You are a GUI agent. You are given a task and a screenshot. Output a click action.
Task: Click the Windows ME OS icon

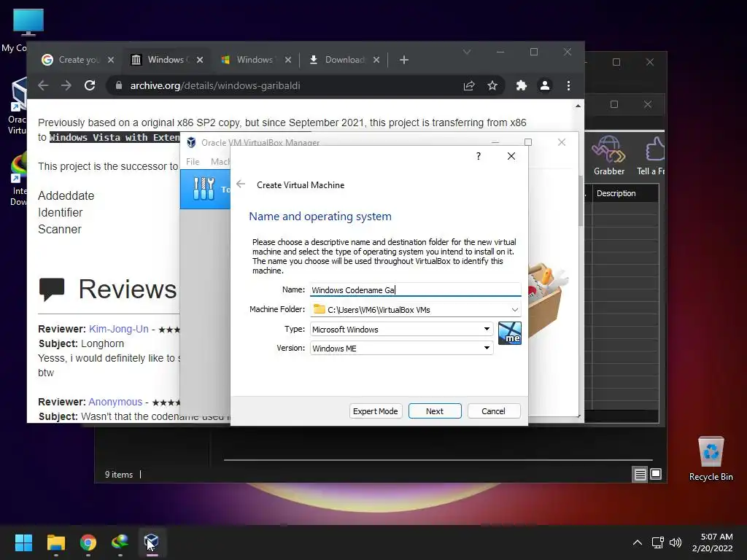coord(510,332)
